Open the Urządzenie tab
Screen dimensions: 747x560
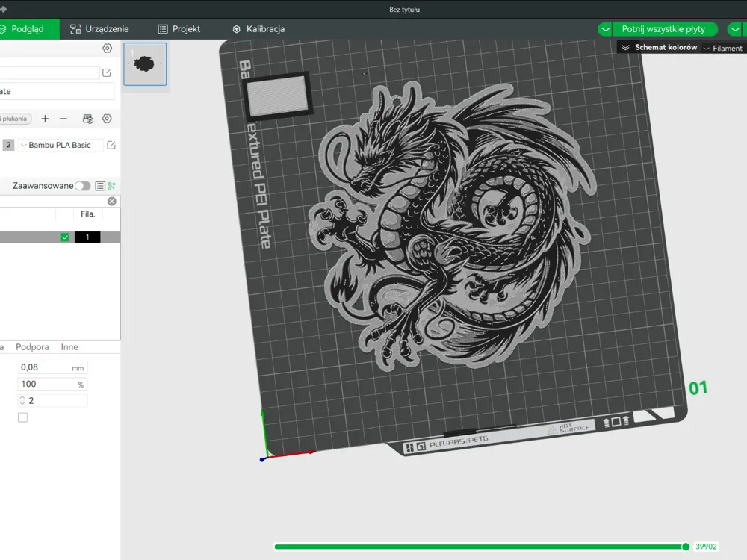pyautogui.click(x=99, y=29)
